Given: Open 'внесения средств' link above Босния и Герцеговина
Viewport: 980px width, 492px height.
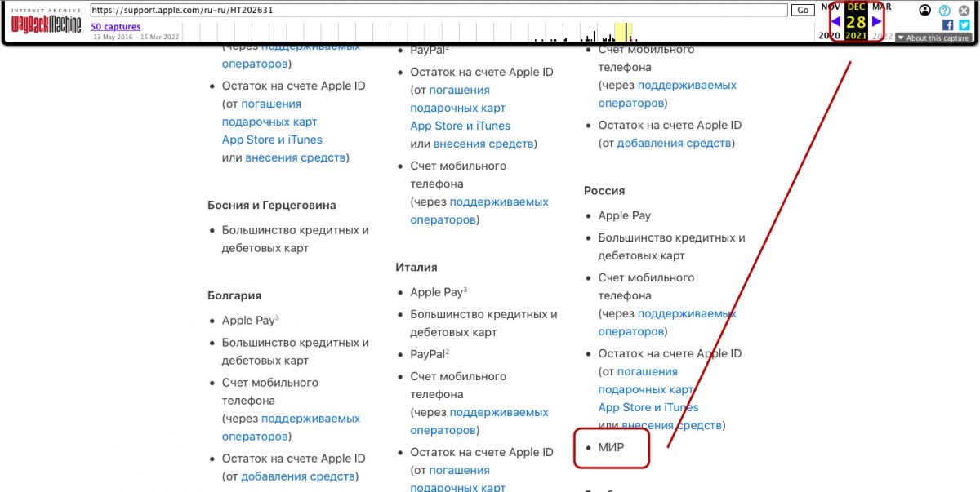Looking at the screenshot, I should point(295,157).
